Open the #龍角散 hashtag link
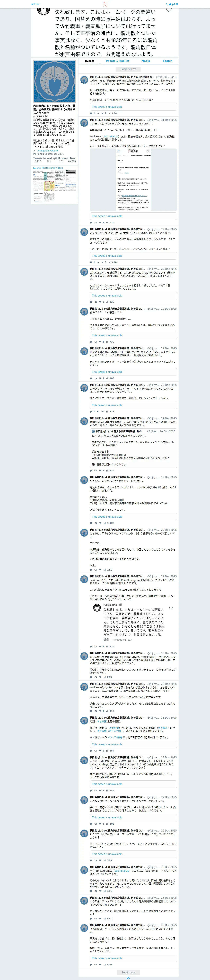The height and width of the screenshot is (980, 210). (x=114, y=728)
